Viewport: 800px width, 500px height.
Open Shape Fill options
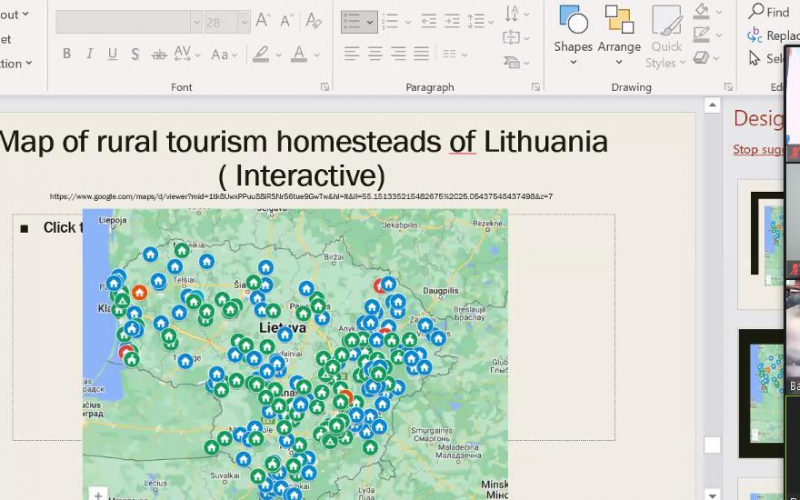pos(707,11)
